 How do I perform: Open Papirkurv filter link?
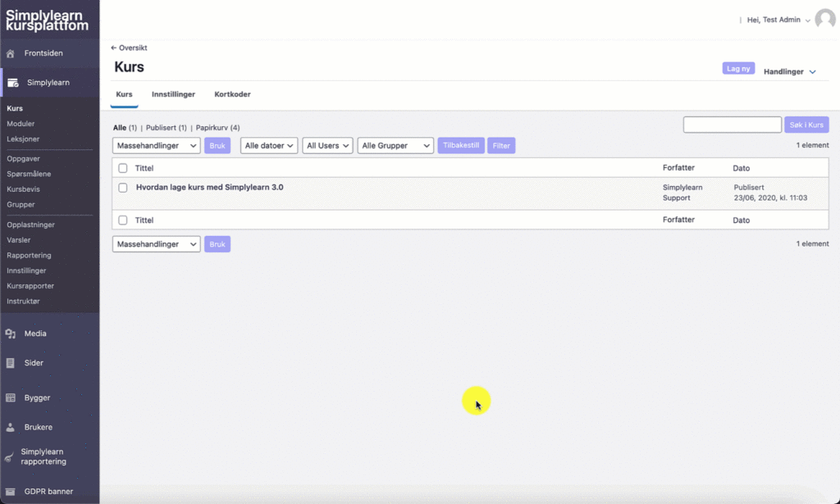[217, 128]
